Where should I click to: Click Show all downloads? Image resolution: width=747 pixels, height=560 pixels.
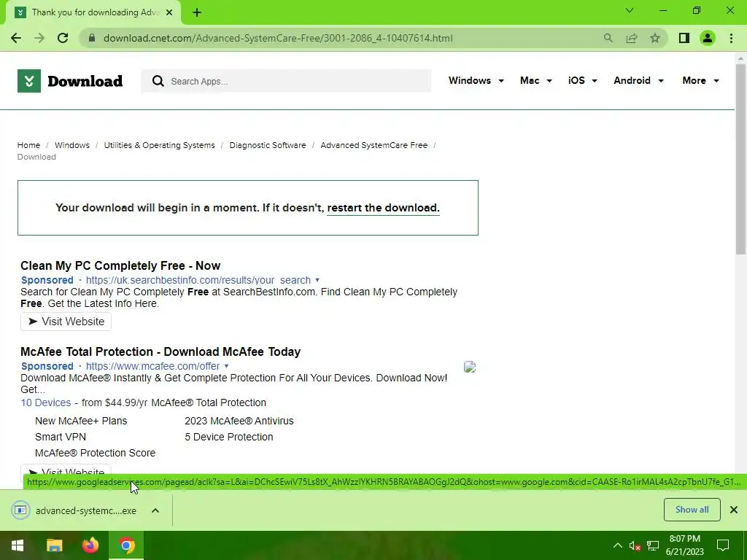point(692,510)
